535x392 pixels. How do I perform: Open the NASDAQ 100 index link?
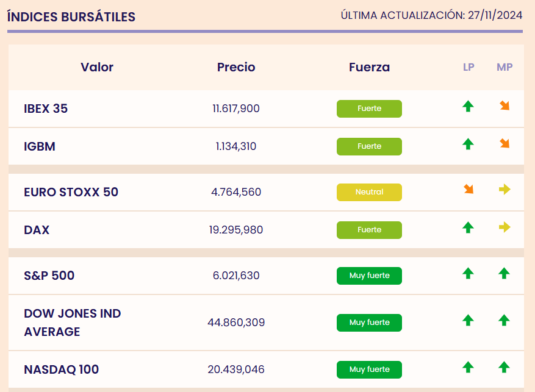pyautogui.click(x=61, y=369)
